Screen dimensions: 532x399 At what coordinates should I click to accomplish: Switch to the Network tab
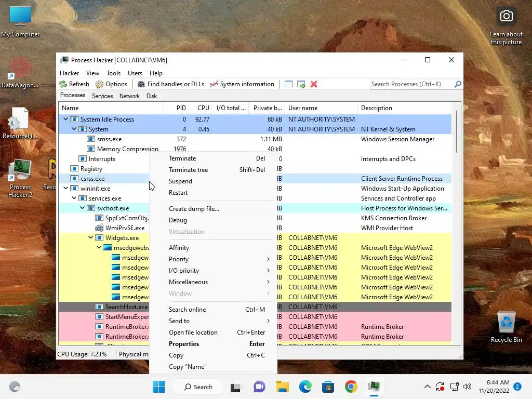[129, 96]
